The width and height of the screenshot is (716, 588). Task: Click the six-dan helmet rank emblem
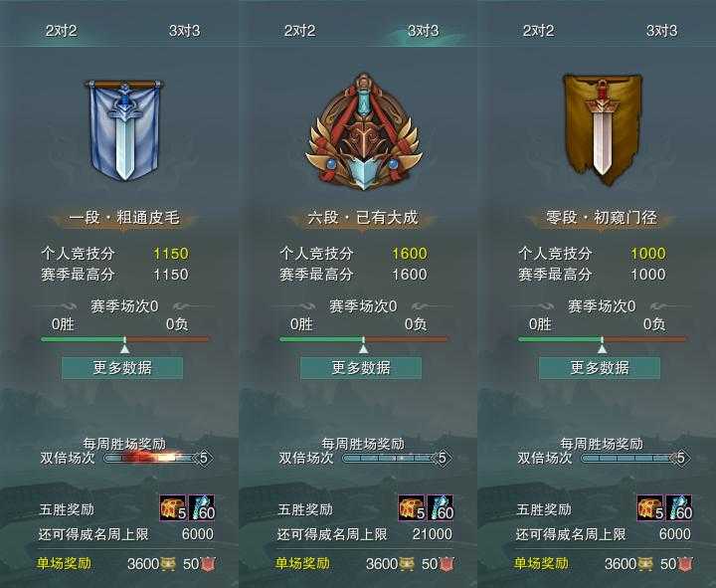(363, 131)
